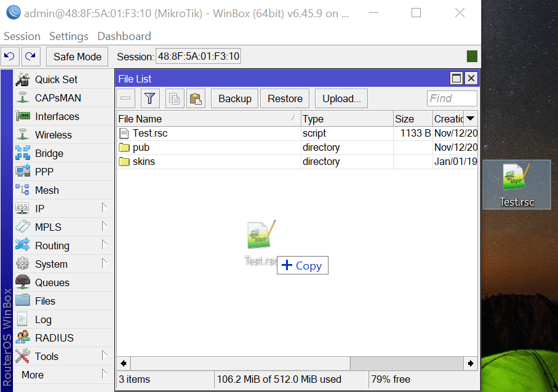Click the horizontal scrollbar thumb in File List
Viewport: 558px width, 392px height.
pyautogui.click(x=241, y=364)
